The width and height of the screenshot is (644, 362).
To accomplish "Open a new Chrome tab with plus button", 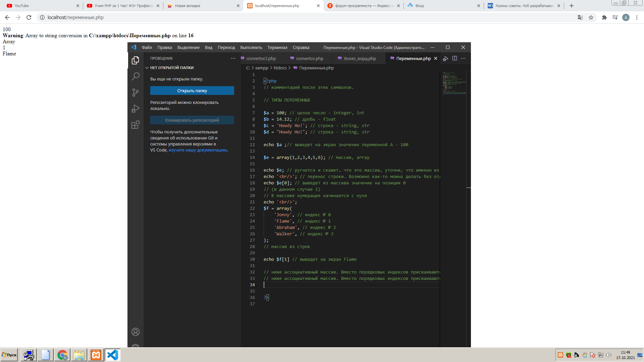I will [x=572, y=6].
